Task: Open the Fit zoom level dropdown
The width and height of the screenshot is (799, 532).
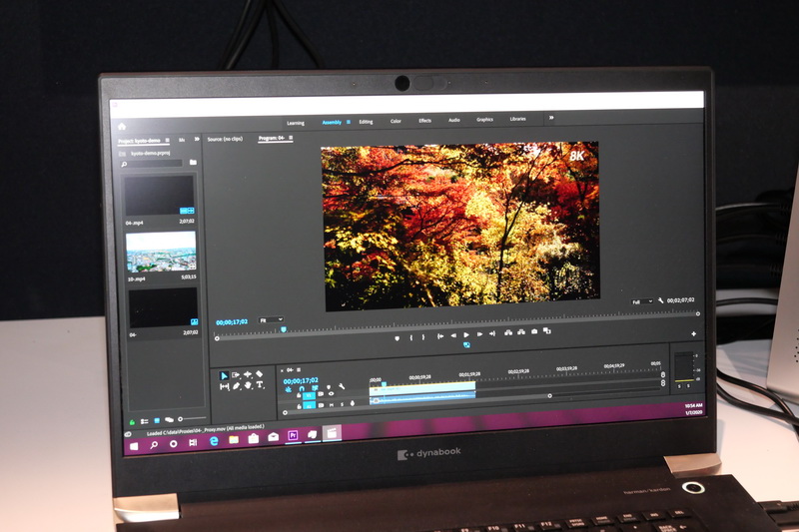Action: (x=271, y=320)
